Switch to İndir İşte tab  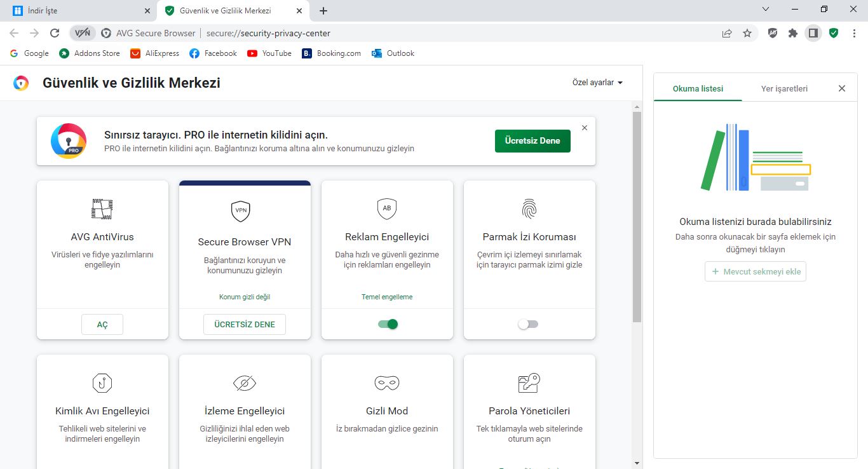pos(78,11)
